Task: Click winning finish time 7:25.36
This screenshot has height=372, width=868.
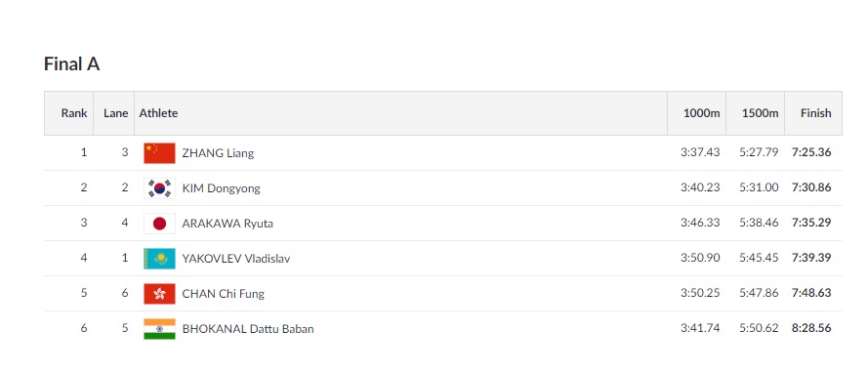Action: tap(811, 152)
